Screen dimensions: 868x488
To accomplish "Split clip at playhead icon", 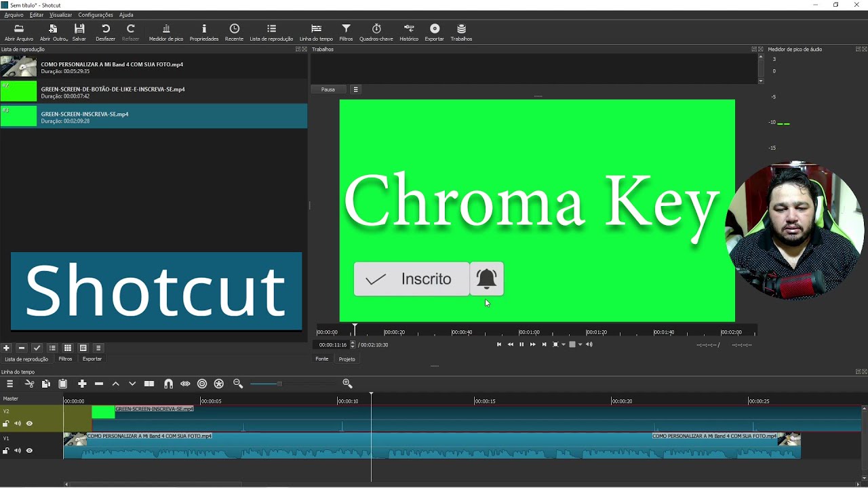I will (x=149, y=384).
